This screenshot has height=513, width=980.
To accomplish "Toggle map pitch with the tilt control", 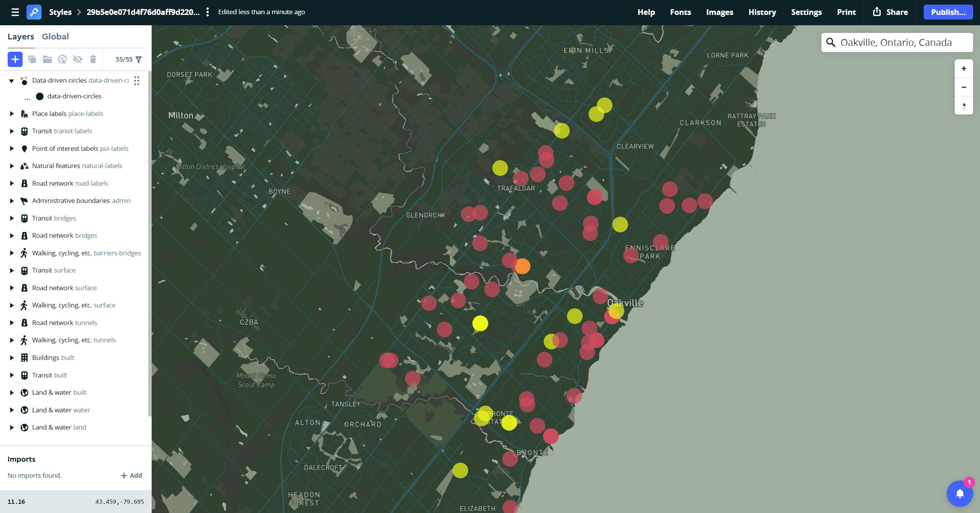I will [x=963, y=106].
